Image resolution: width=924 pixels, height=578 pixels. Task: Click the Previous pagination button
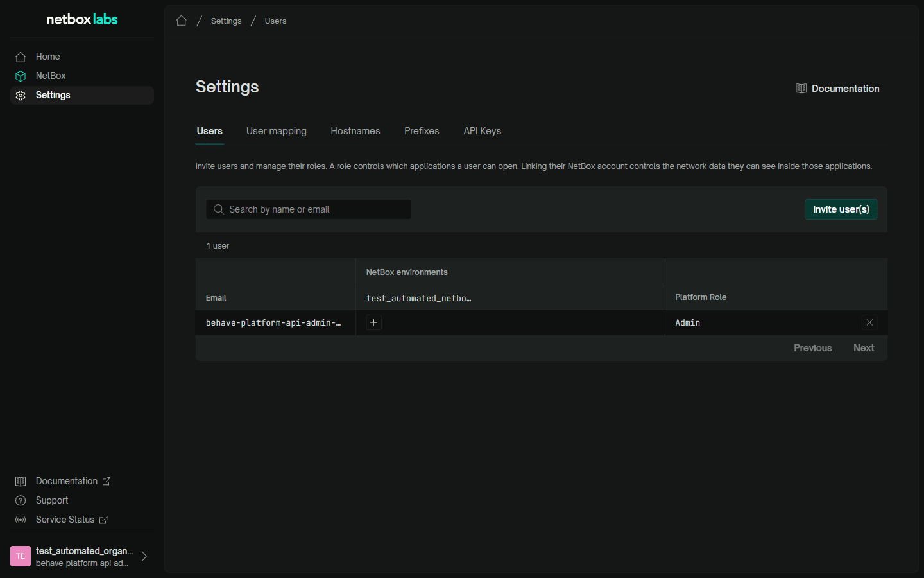pos(813,348)
